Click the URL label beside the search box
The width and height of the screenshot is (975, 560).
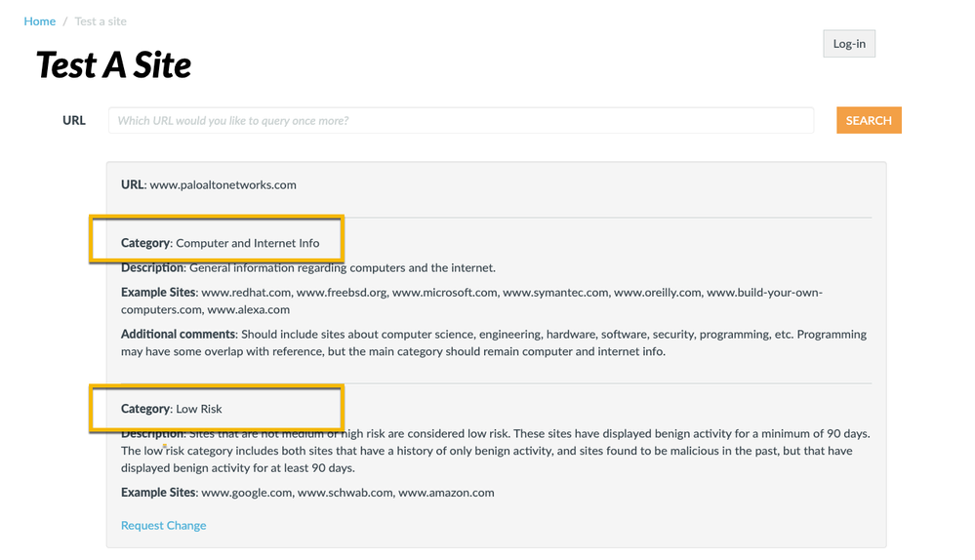74,120
